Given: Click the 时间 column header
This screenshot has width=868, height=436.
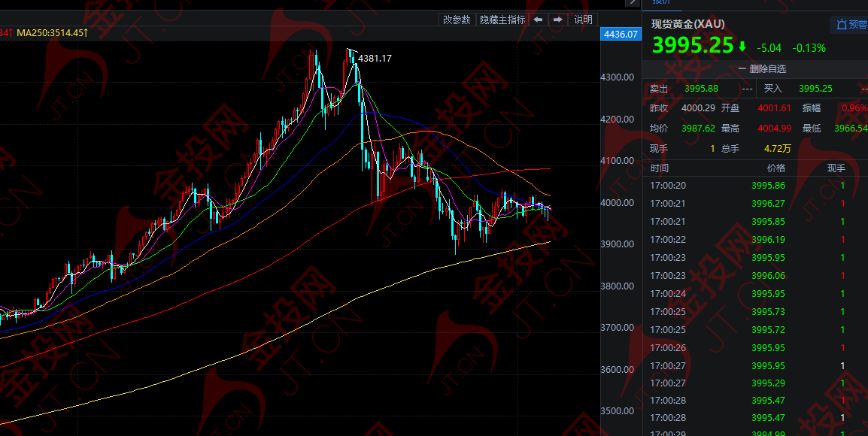Looking at the screenshot, I should pos(660,168).
